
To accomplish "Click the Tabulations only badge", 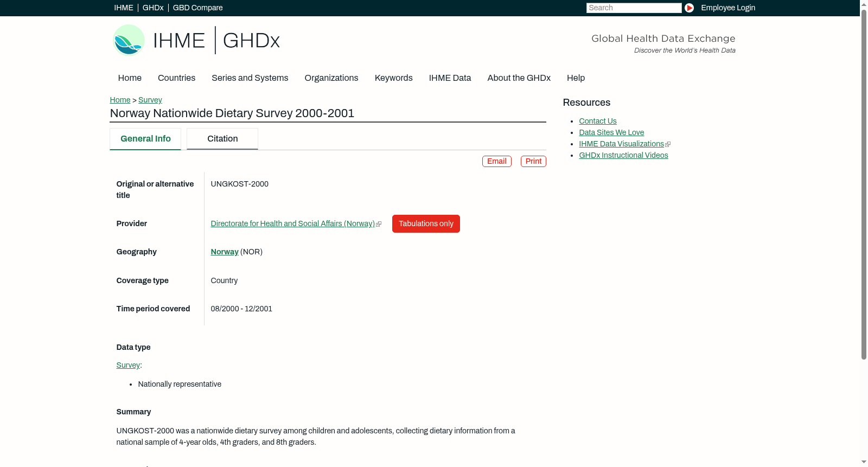I will click(x=426, y=223).
